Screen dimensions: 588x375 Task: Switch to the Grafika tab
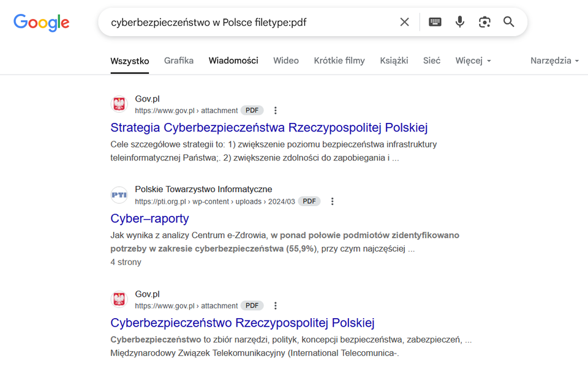point(178,61)
